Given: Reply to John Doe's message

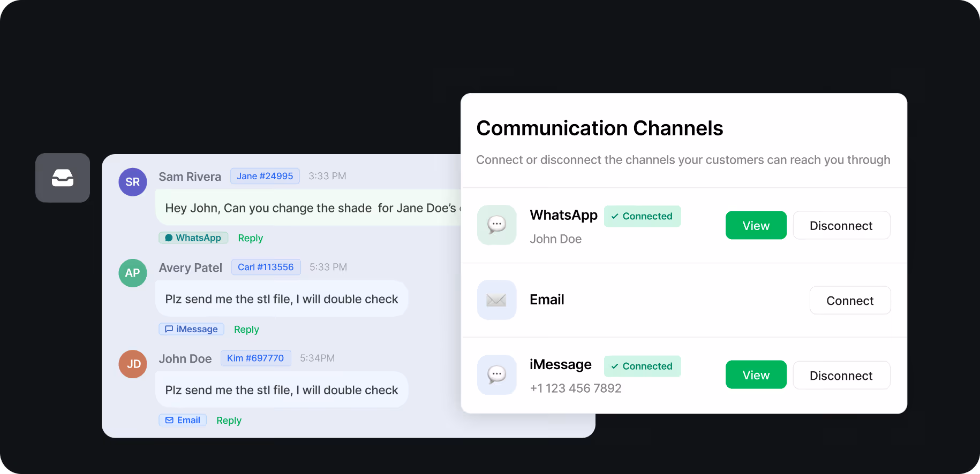Looking at the screenshot, I should (x=229, y=421).
